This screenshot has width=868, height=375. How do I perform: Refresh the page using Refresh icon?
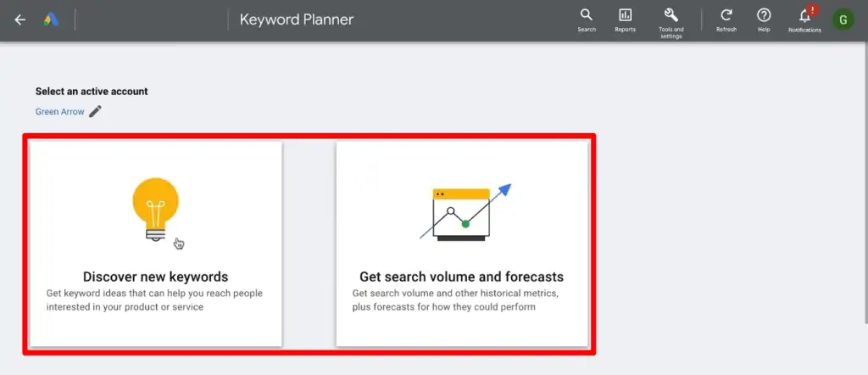[726, 15]
